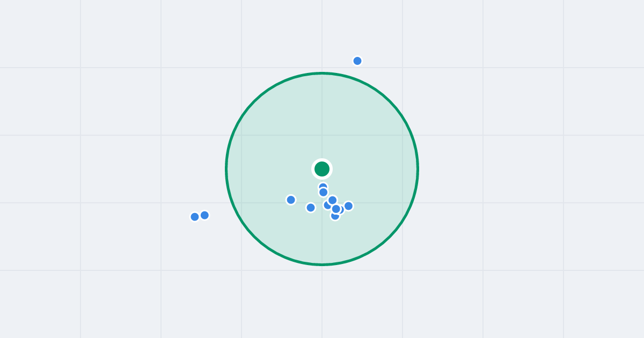Screen dimensions: 644x338
Task: Click the topmost dot of the dense right cluster
Action: click(332, 200)
